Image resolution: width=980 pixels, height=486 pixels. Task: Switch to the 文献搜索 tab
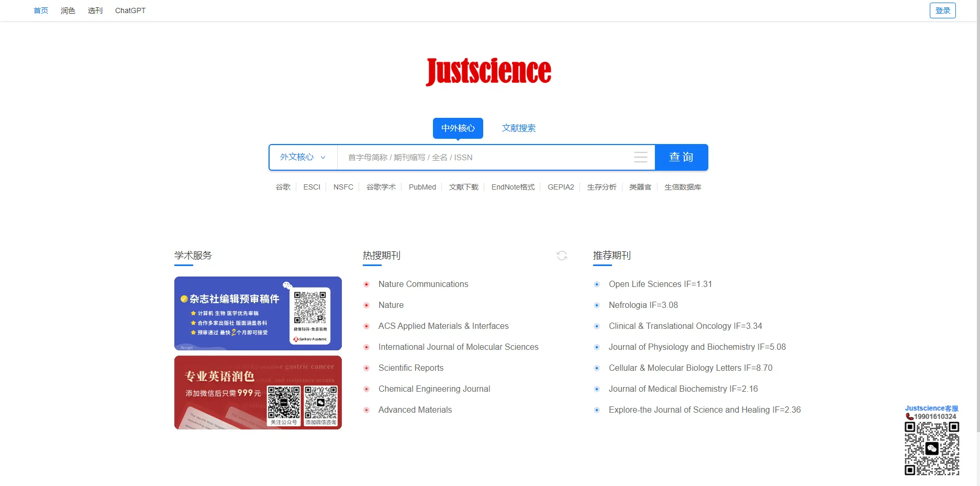point(519,128)
